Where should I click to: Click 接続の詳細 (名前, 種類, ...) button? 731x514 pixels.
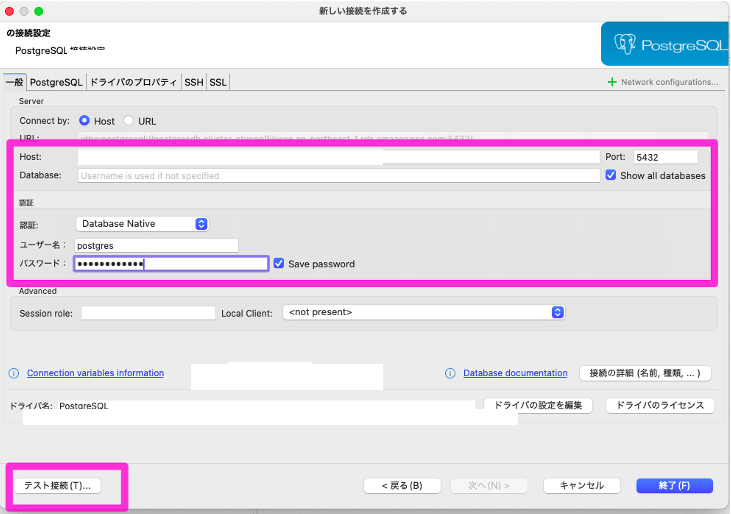[x=645, y=373]
